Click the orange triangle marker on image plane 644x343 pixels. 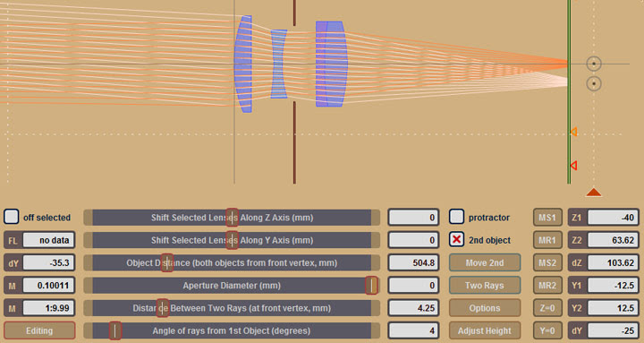pyautogui.click(x=573, y=132)
